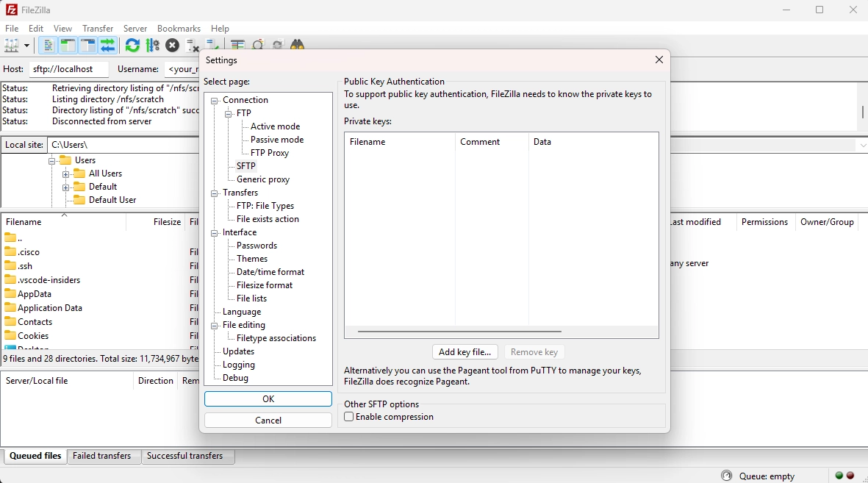Click the reconnect to last server icon
Viewport: 868px width, 483px height.
point(212,44)
